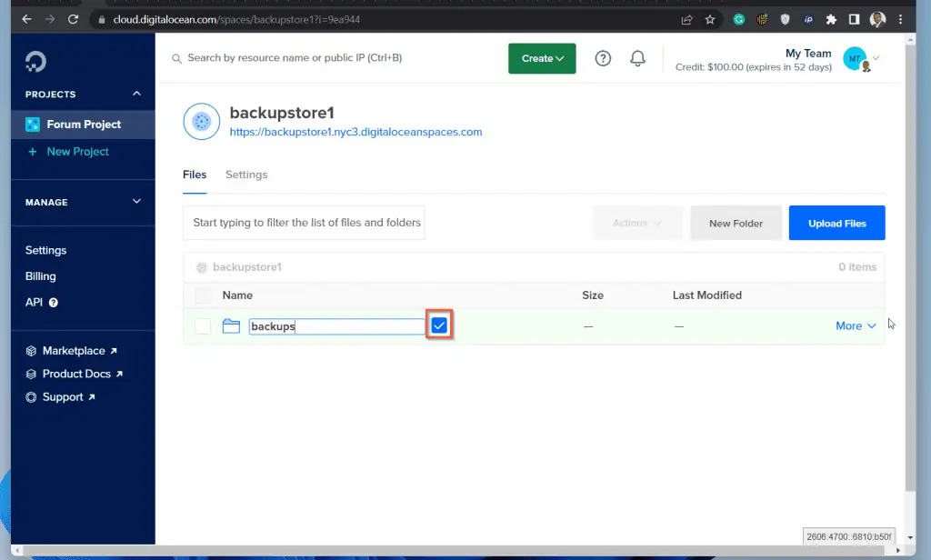Click the folder icon in the backups row
The image size is (931, 560).
tap(231, 326)
